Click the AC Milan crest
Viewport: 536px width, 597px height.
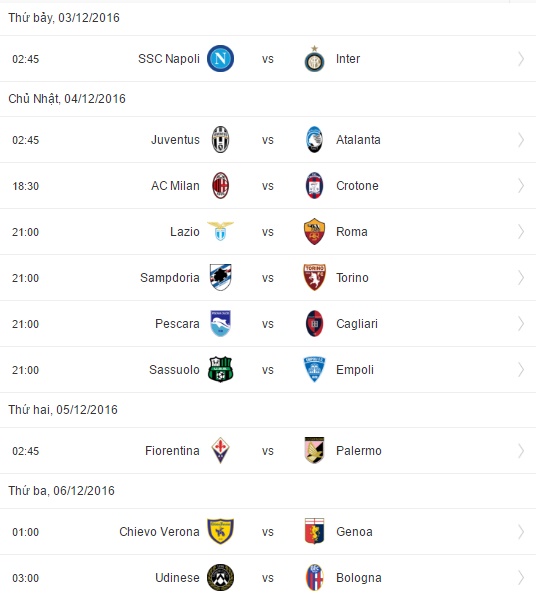[x=220, y=186]
